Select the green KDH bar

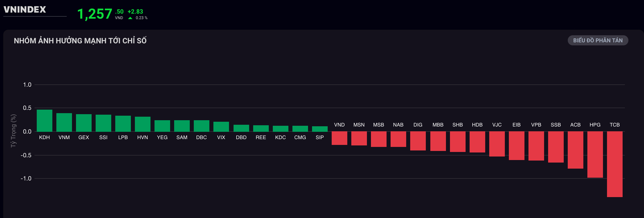click(x=45, y=120)
